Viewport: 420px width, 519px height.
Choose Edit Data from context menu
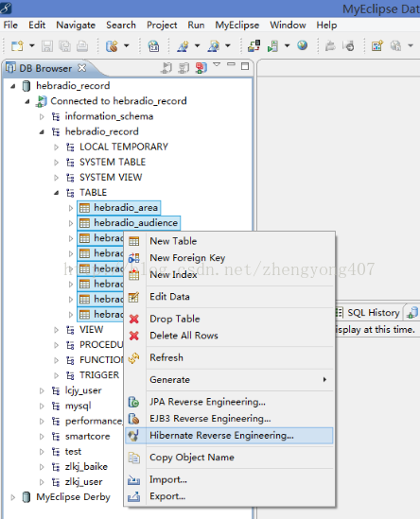(x=229, y=297)
